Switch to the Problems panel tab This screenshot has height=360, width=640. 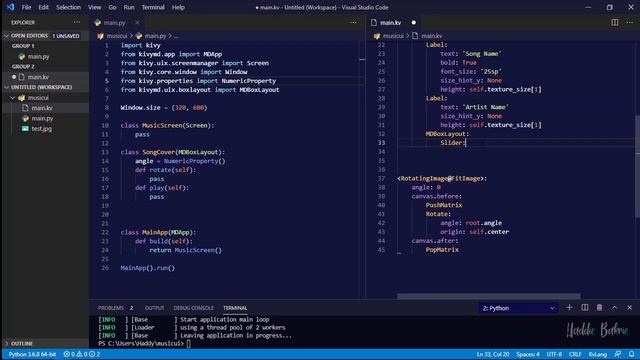(111, 308)
